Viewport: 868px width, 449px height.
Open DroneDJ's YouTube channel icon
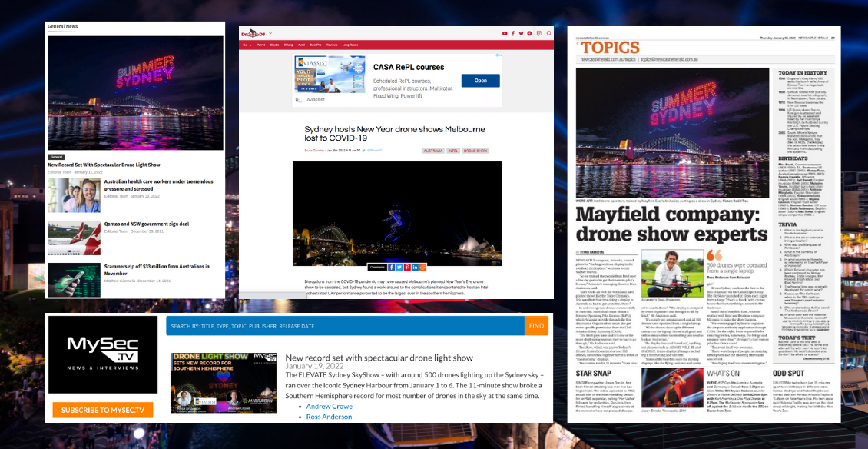click(505, 33)
